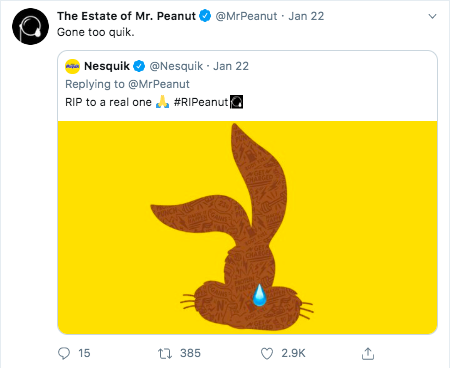Screen dimensions: 451x368
Task: Click the Nesquik profile avatar
Action: pos(72,66)
